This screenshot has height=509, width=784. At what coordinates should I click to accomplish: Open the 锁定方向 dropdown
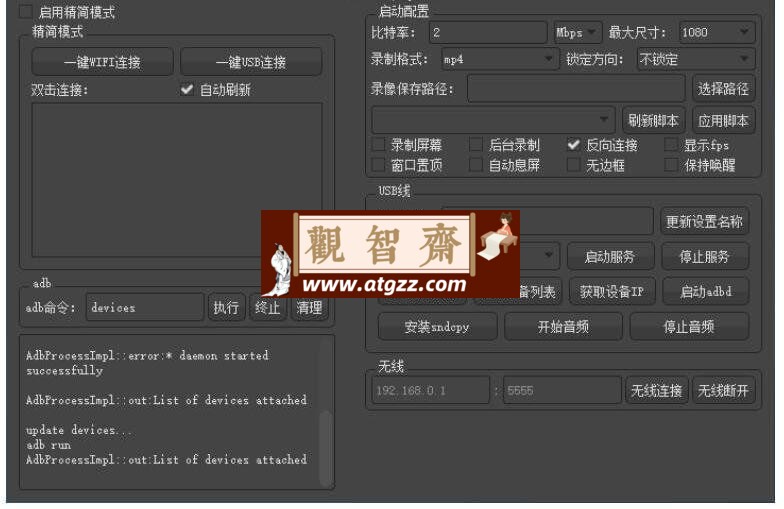pos(696,60)
